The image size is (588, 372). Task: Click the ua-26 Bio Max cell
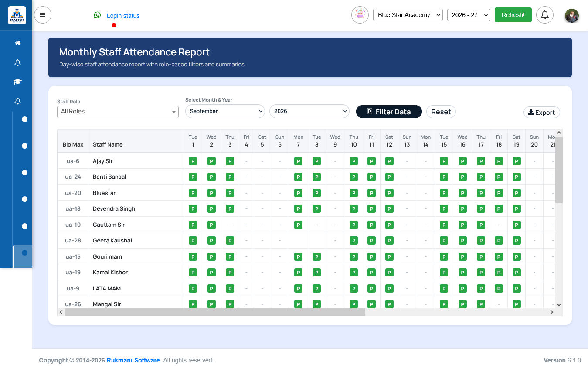tap(73, 304)
